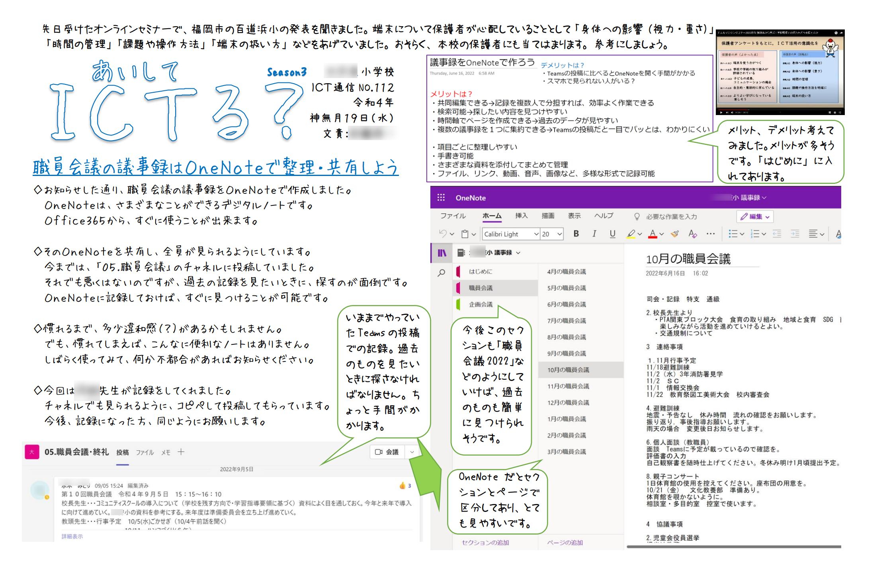The width and height of the screenshot is (887, 588).
Task: Open the more options ellipsis in ribbon
Action: coord(711,234)
